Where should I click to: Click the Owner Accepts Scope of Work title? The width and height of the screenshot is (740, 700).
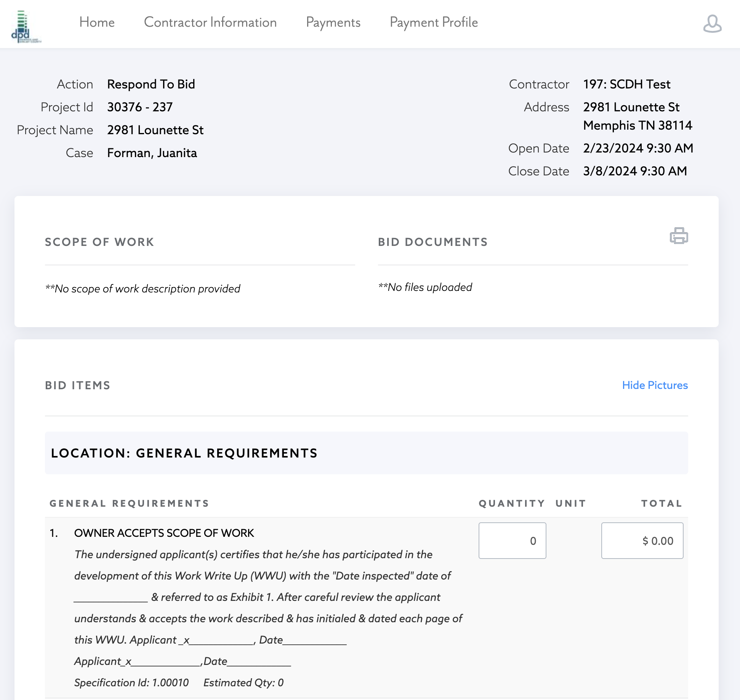(x=164, y=533)
